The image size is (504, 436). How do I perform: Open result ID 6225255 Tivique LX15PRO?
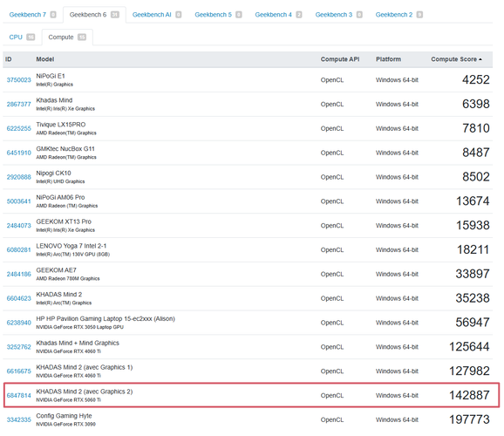18,128
